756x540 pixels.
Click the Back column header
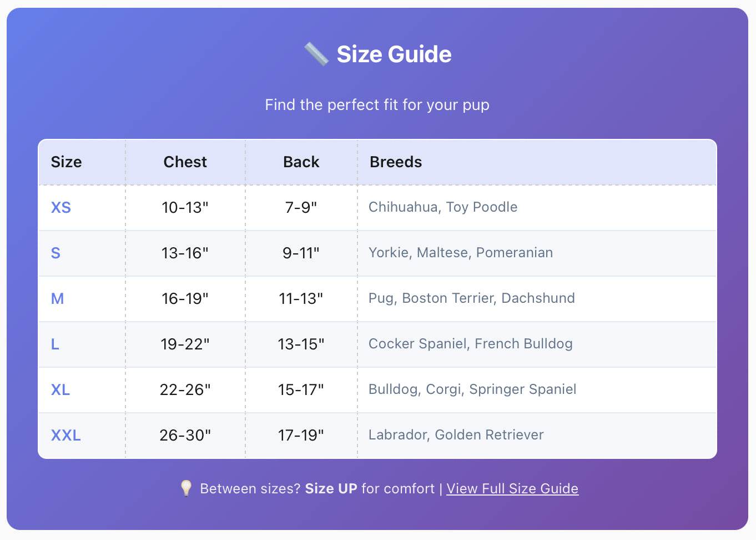301,162
